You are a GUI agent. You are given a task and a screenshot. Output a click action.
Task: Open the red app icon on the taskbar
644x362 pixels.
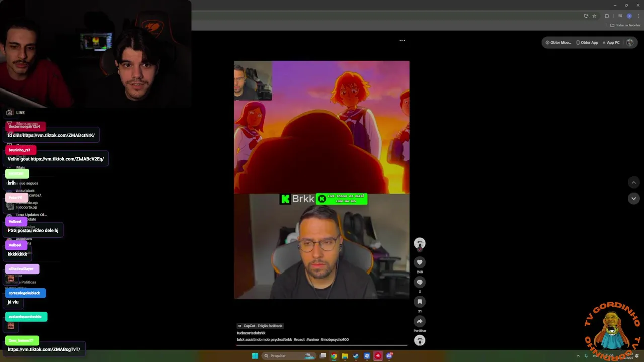click(x=378, y=356)
